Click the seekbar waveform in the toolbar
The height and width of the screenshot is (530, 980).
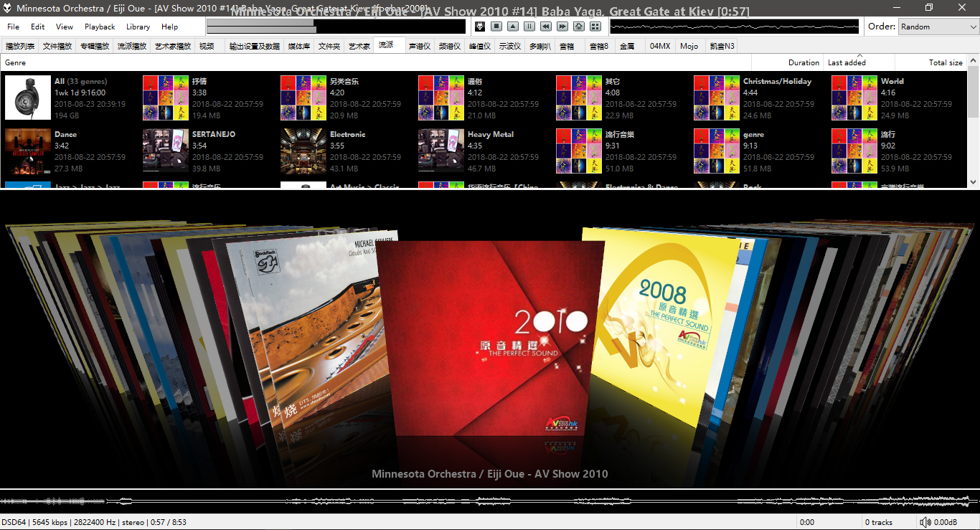(734, 27)
